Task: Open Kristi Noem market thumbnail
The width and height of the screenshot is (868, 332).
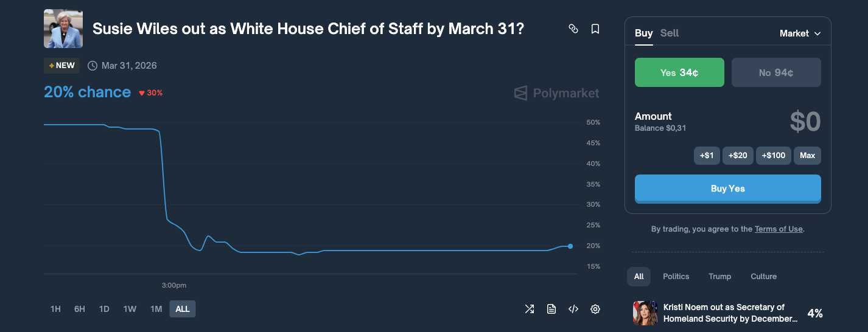Action: [645, 313]
